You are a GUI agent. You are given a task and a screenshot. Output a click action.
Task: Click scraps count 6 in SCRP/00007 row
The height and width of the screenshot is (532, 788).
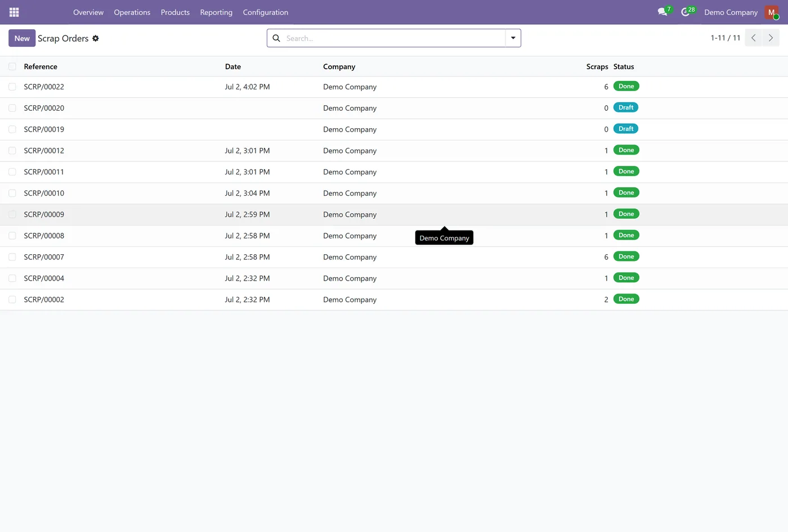point(606,257)
